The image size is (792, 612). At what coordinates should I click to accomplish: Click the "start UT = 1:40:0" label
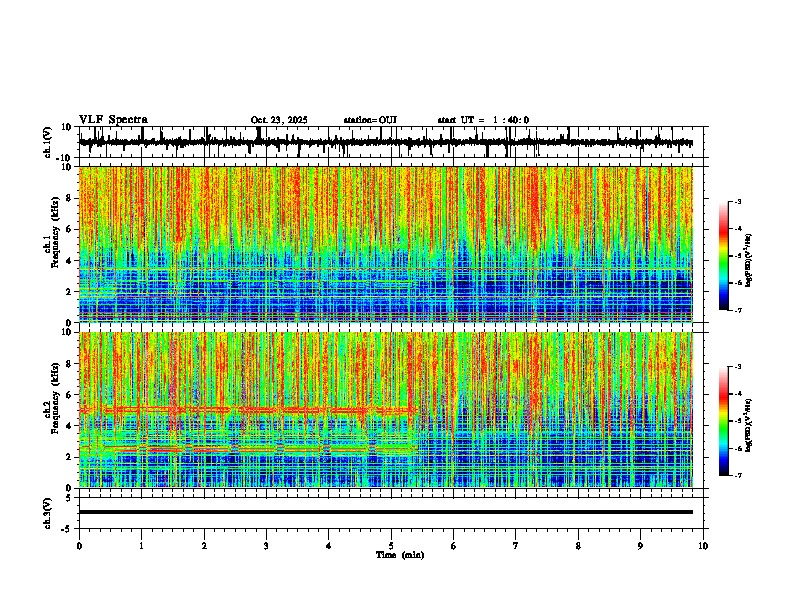tap(483, 120)
